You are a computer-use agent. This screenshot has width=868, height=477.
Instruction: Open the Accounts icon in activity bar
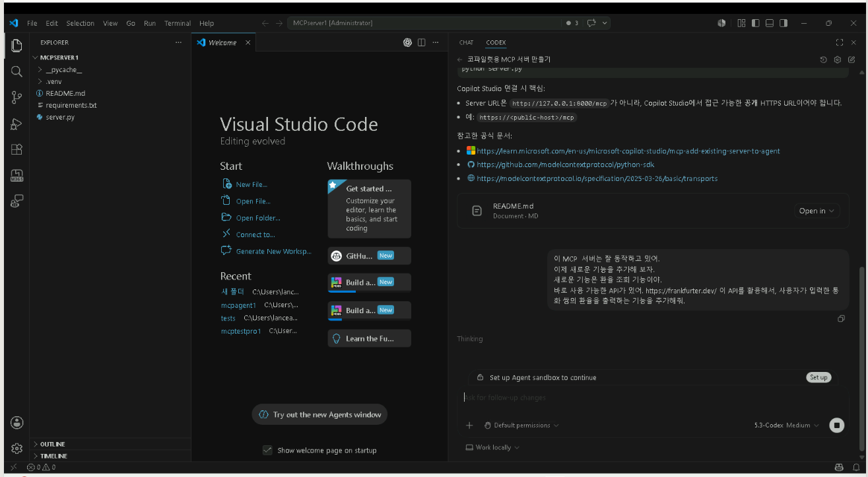point(17,423)
